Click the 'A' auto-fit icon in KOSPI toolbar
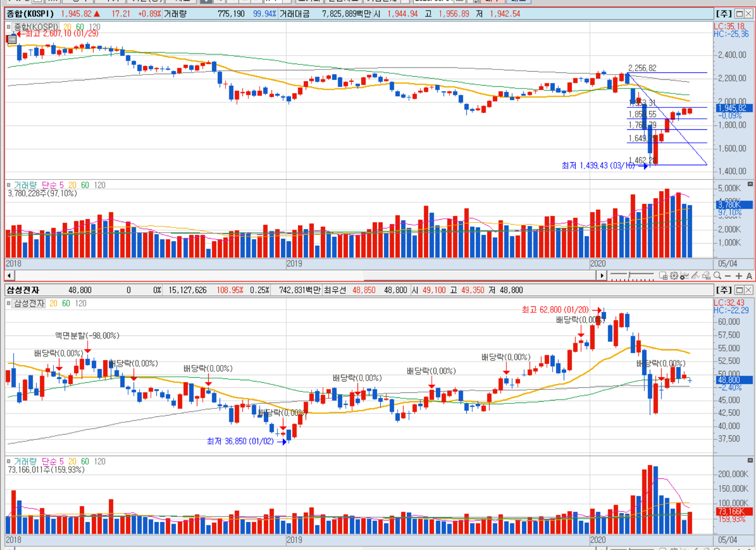The image size is (756, 550). (x=749, y=276)
